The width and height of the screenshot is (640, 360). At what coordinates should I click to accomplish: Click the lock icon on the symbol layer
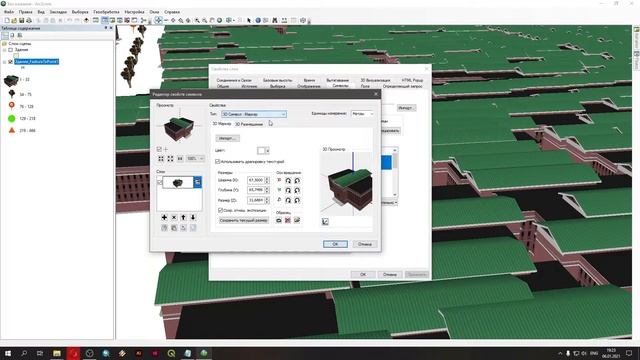198,182
